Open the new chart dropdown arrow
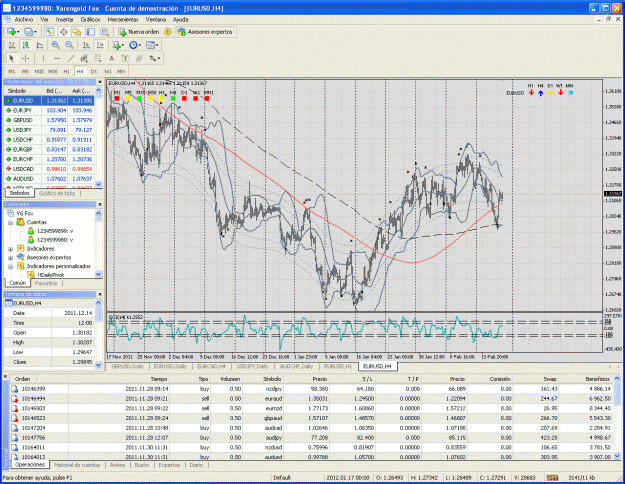The image size is (625, 484). click(18, 32)
